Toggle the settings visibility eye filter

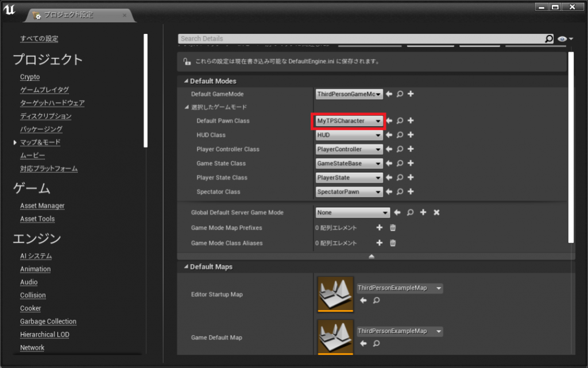562,38
